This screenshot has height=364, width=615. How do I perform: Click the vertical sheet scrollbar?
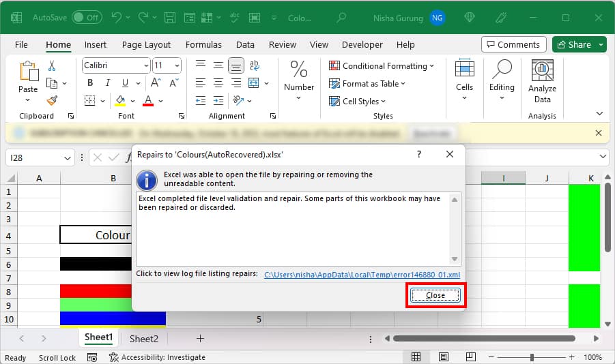pos(607,217)
